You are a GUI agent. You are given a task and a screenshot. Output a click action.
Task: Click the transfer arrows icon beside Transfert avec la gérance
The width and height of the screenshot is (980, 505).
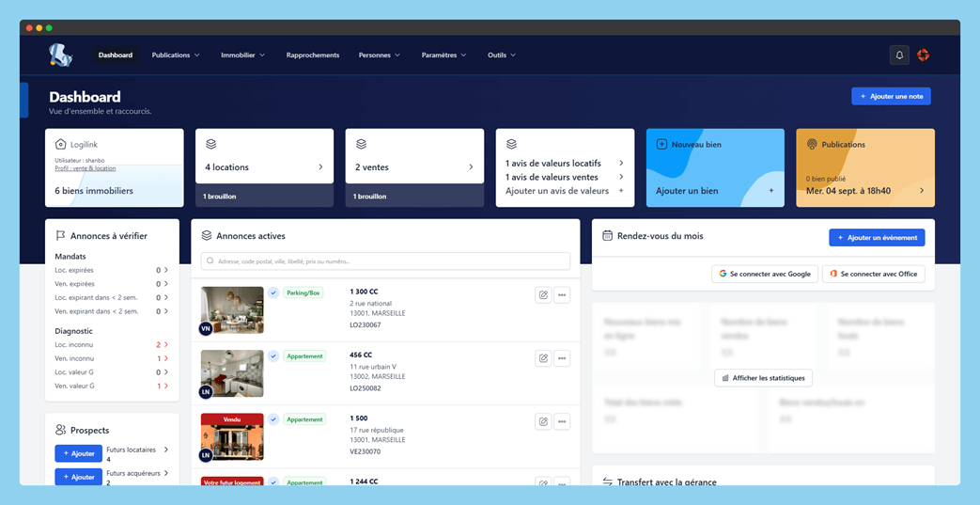pyautogui.click(x=607, y=481)
